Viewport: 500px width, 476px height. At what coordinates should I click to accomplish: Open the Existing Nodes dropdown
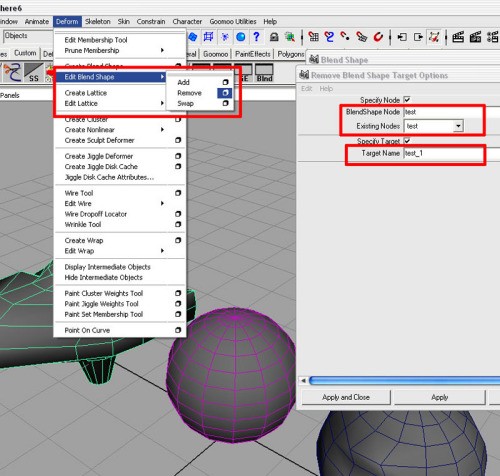(x=458, y=126)
